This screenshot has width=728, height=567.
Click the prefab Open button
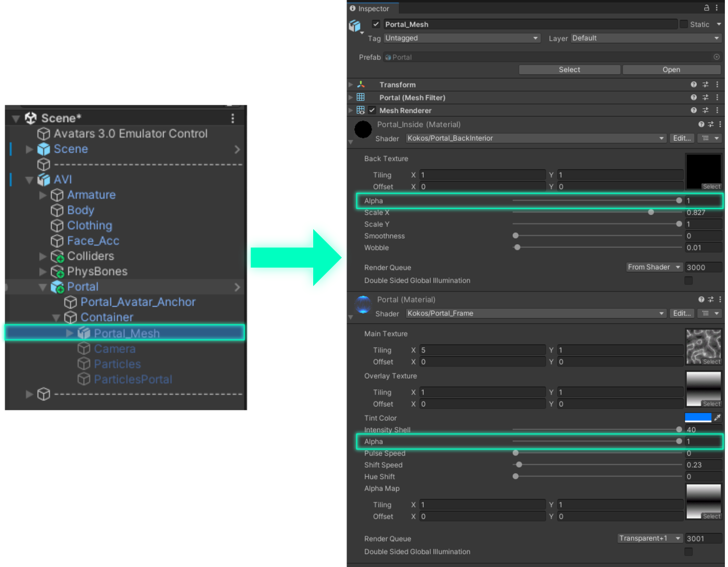pos(671,70)
